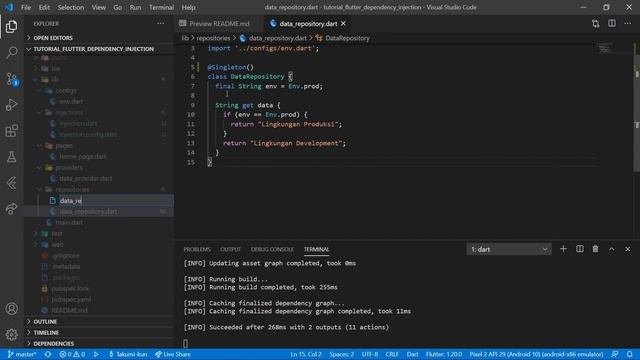640x360 pixels.
Task: Open the Live Share activity bar icon
Action: click(11, 209)
